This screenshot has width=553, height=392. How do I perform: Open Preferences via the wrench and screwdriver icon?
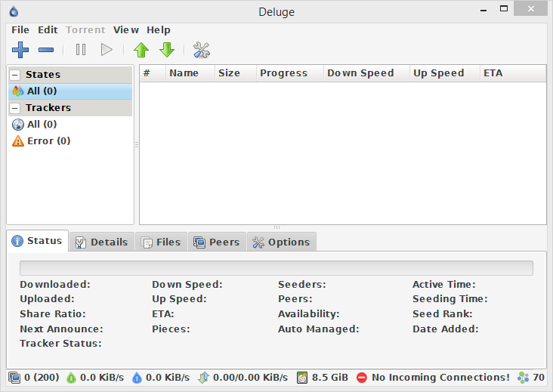tap(202, 50)
